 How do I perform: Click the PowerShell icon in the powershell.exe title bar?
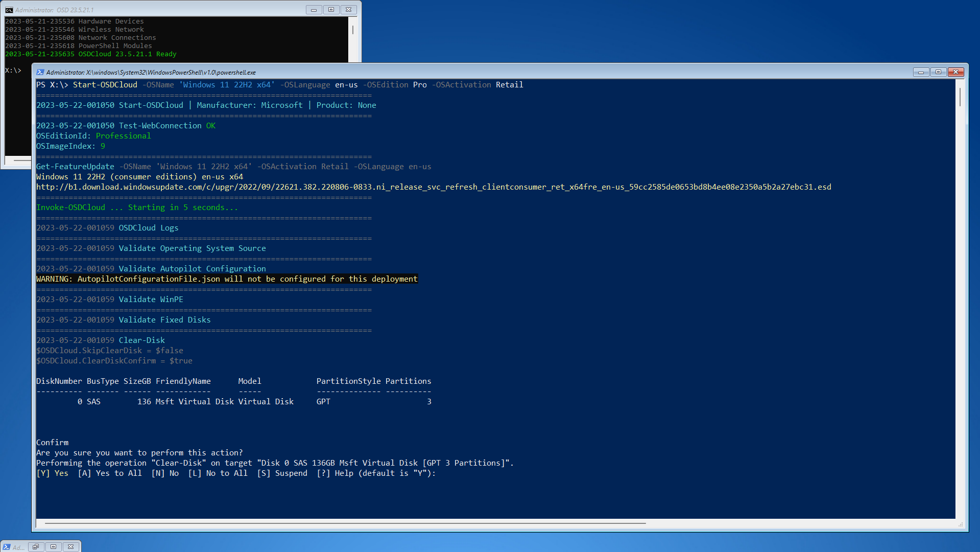tap(40, 72)
